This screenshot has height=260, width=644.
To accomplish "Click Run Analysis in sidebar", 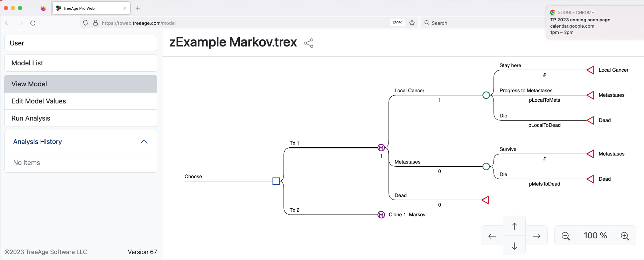I will 80,118.
